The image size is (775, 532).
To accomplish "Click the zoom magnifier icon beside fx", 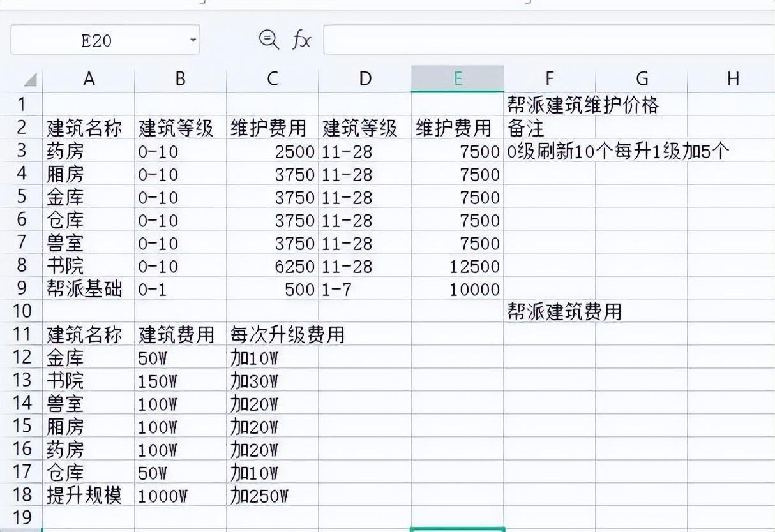I will (269, 40).
